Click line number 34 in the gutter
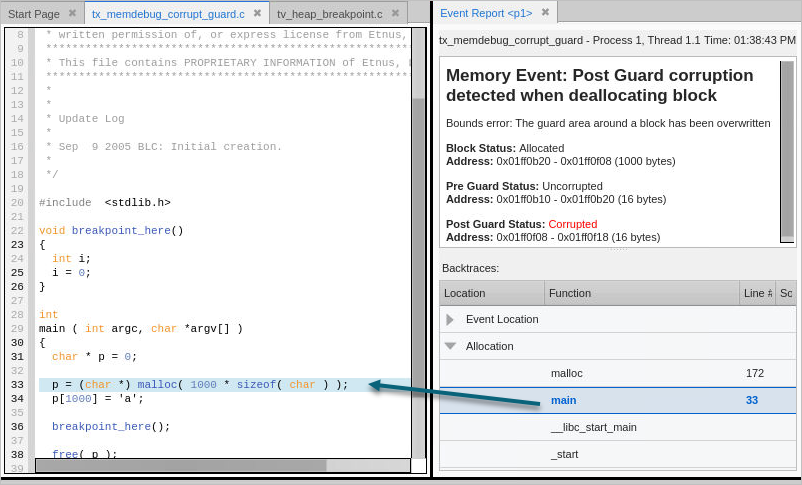 tap(17, 399)
